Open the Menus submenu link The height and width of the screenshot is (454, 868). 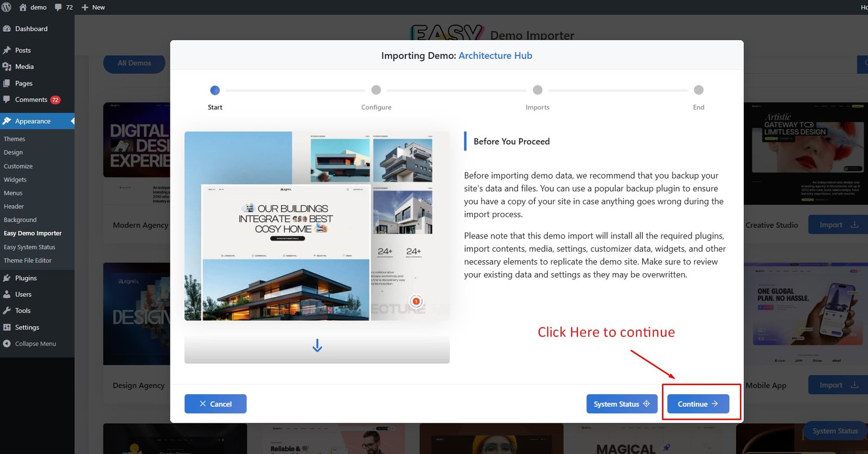point(13,193)
